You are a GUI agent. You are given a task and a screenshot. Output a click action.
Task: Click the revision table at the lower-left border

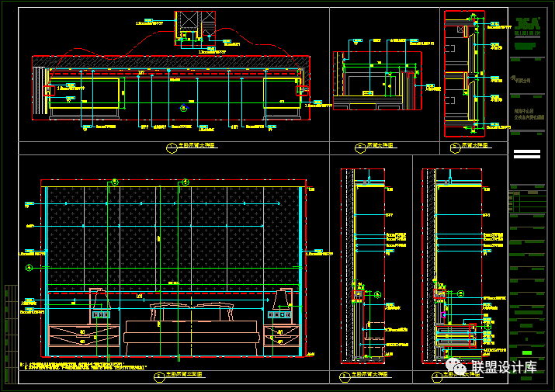pyautogui.click(x=10, y=324)
